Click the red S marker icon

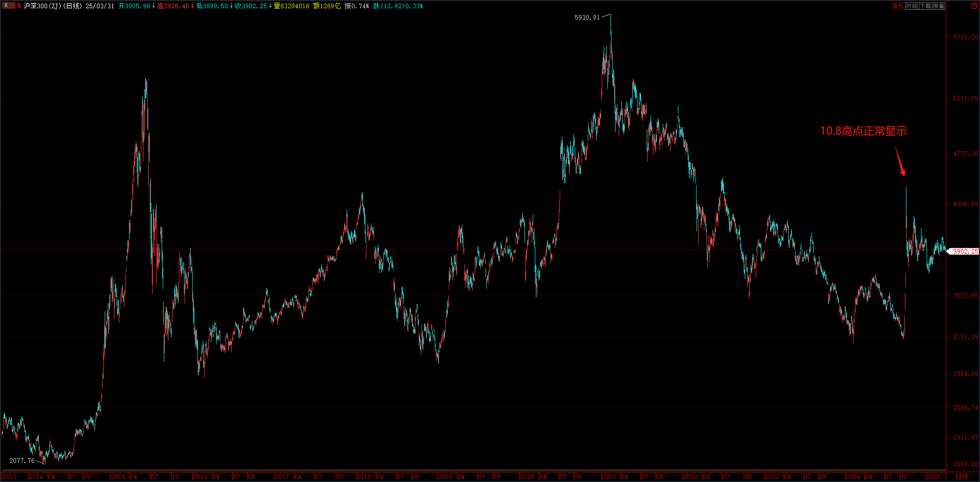(19, 6)
